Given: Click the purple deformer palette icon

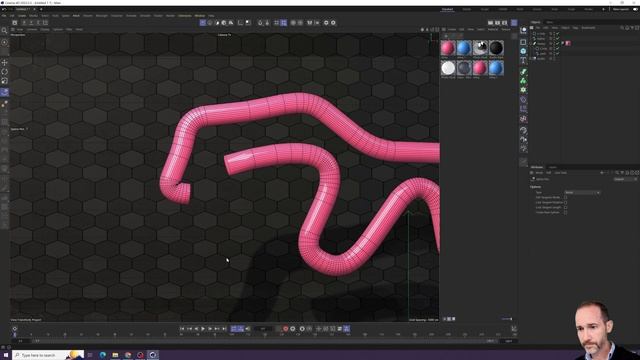Looking at the screenshot, I should tap(523, 100).
